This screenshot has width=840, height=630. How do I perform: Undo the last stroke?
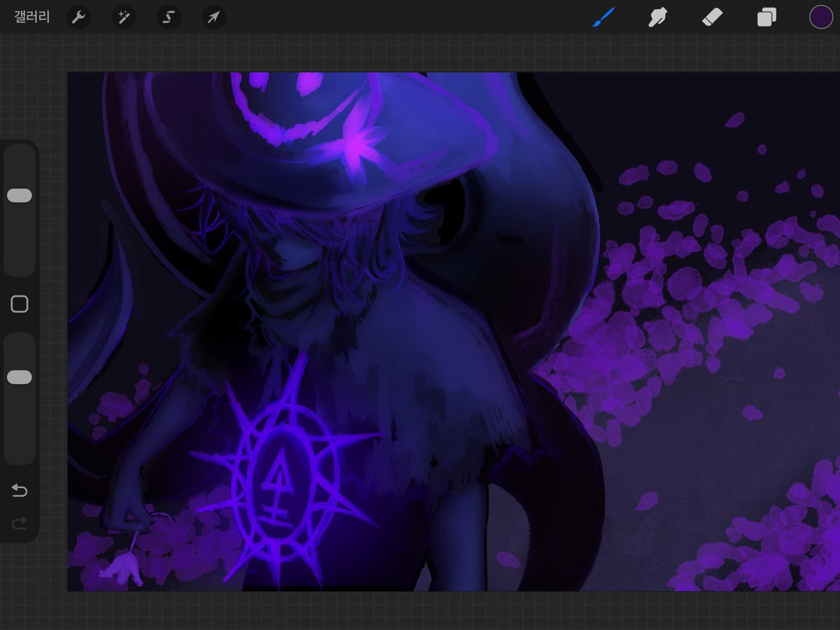pyautogui.click(x=20, y=491)
